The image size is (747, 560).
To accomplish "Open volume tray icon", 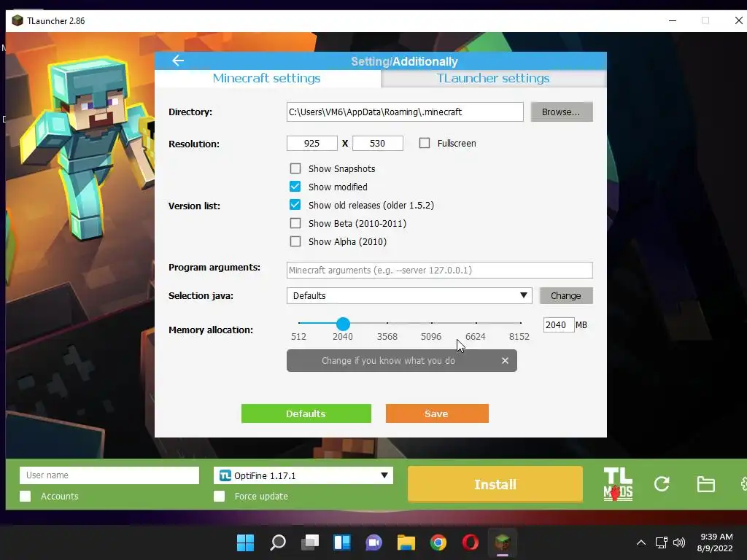I will click(679, 542).
